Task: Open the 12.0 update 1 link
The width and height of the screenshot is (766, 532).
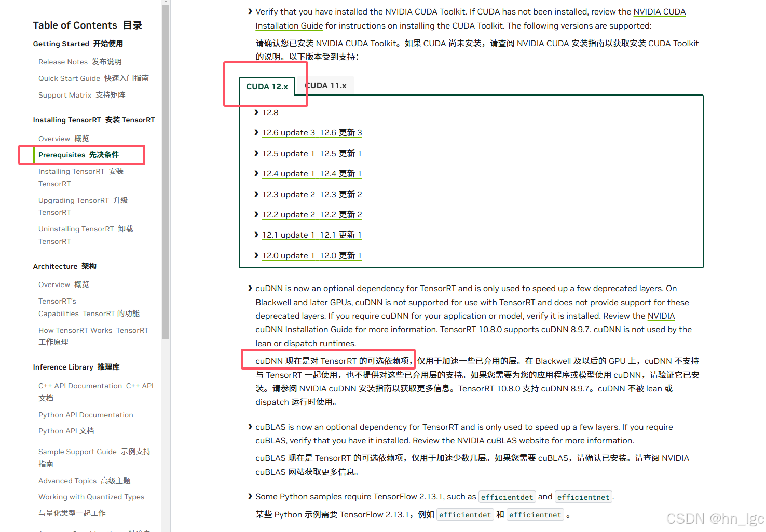Action: pyautogui.click(x=312, y=256)
